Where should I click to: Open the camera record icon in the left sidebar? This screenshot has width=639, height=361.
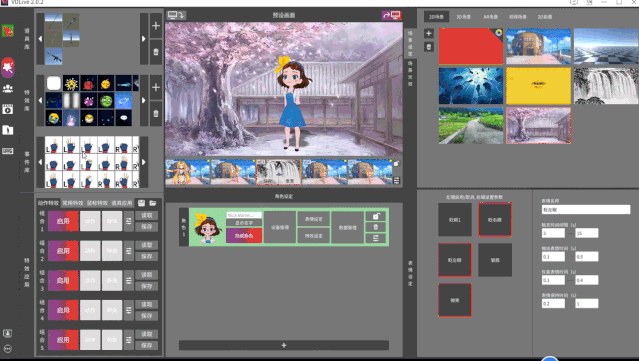click(x=8, y=109)
